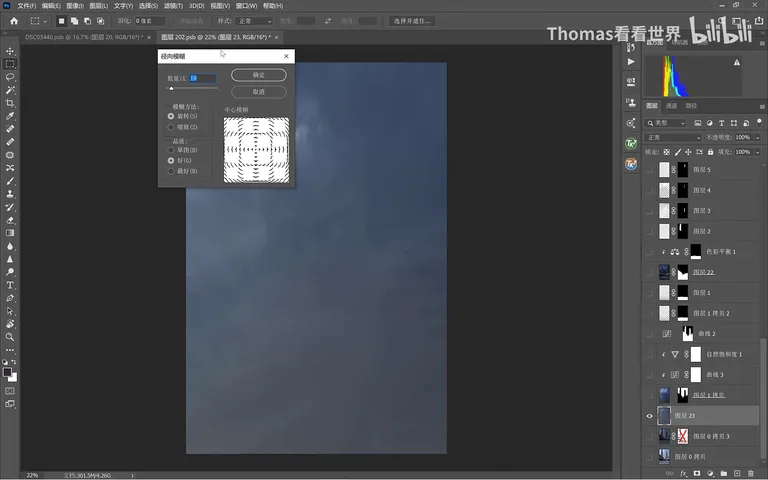Click the lock all padlock icon
The height and width of the screenshot is (480, 768).
point(711,152)
